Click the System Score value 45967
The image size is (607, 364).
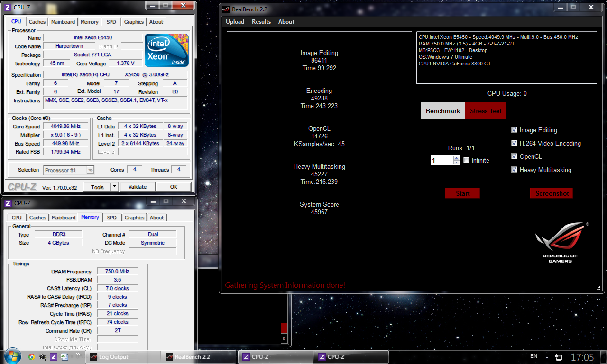click(x=319, y=212)
